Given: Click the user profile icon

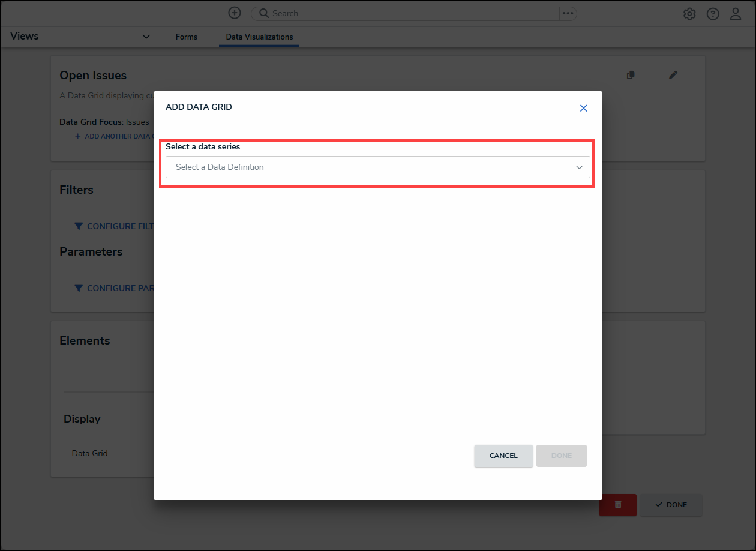Looking at the screenshot, I should click(x=736, y=14).
